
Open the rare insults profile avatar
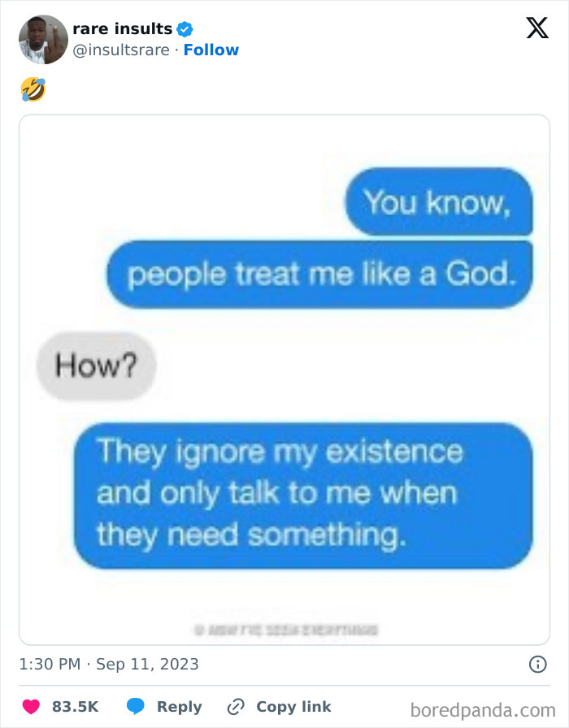[43, 40]
